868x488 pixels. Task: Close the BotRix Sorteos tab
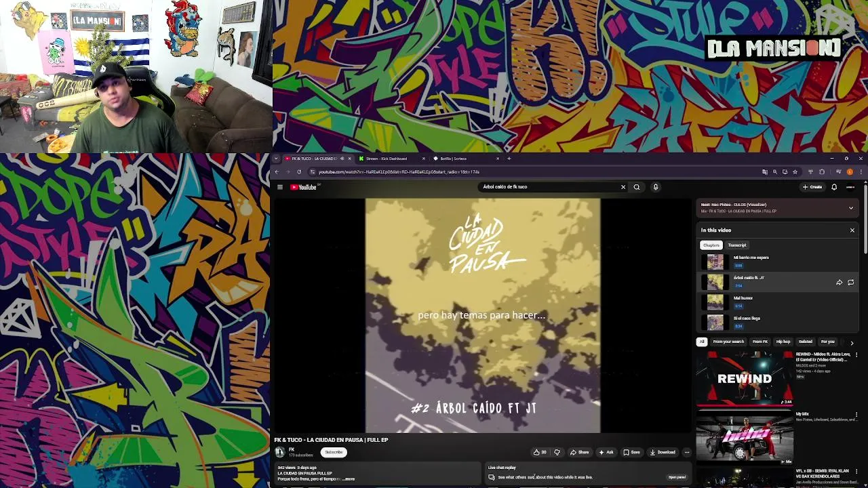[x=498, y=159]
